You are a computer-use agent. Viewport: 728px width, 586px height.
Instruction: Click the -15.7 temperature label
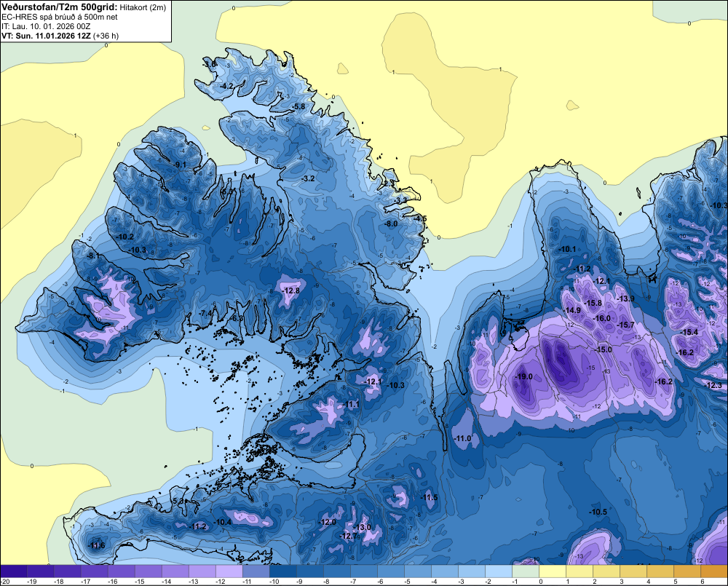(x=625, y=325)
